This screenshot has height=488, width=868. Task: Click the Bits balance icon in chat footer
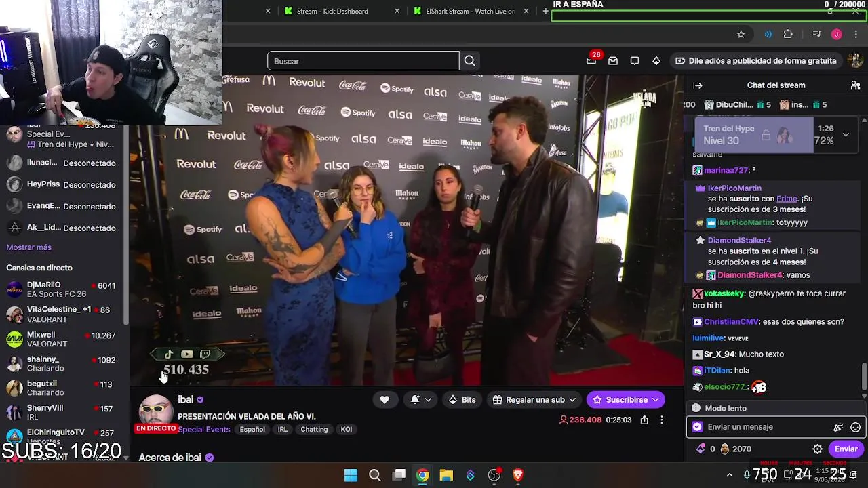tap(701, 449)
